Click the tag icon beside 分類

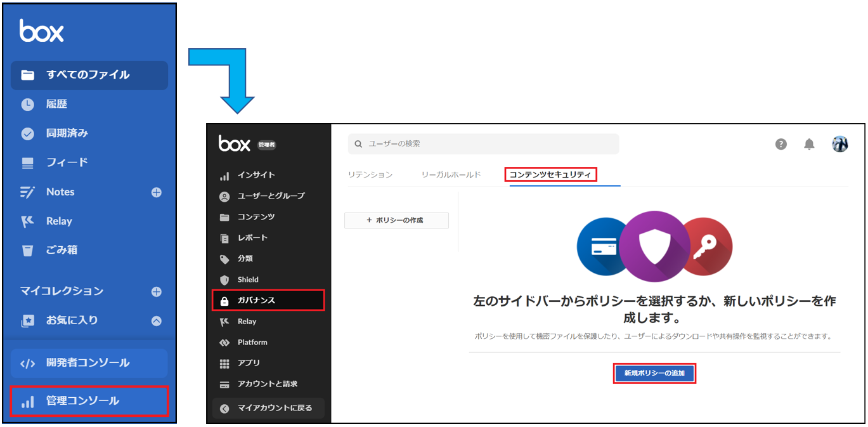[x=224, y=259]
